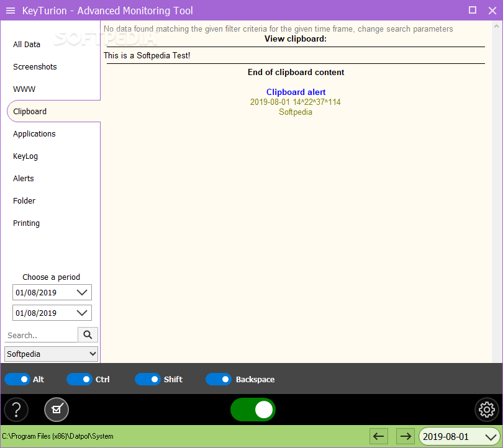Toggle the Shift key switch

(x=148, y=379)
